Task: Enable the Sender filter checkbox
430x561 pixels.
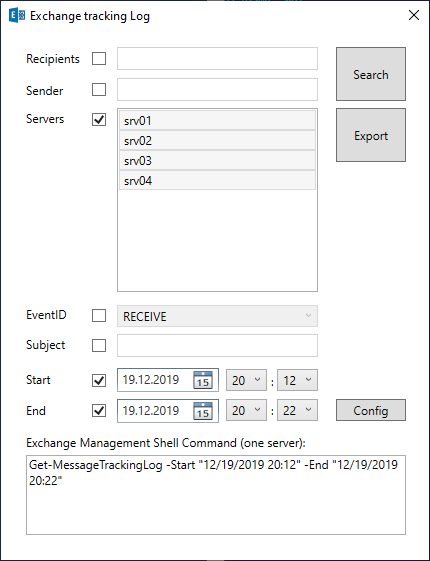Action: (99, 90)
